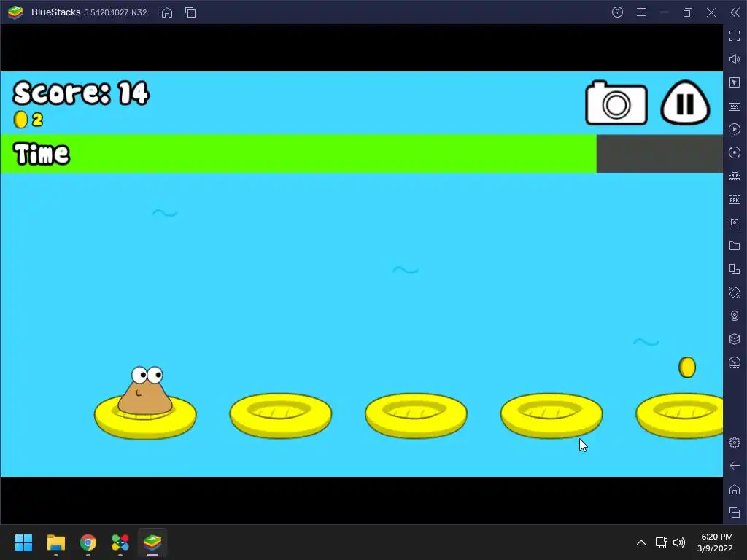Set location with sidebar pin icon
The width and height of the screenshot is (747, 560).
coord(735,316)
